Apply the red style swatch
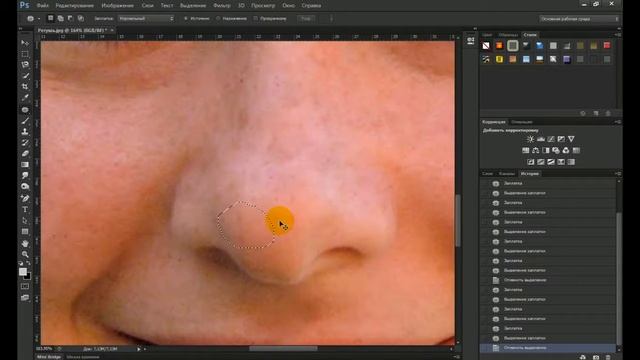Image resolution: width=640 pixels, height=360 pixels. click(x=607, y=45)
